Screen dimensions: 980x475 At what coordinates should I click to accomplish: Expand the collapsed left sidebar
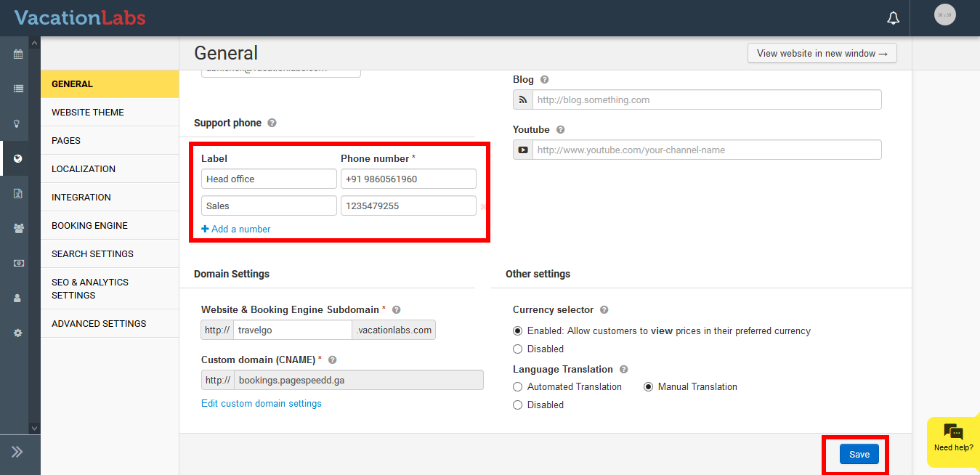(x=17, y=452)
